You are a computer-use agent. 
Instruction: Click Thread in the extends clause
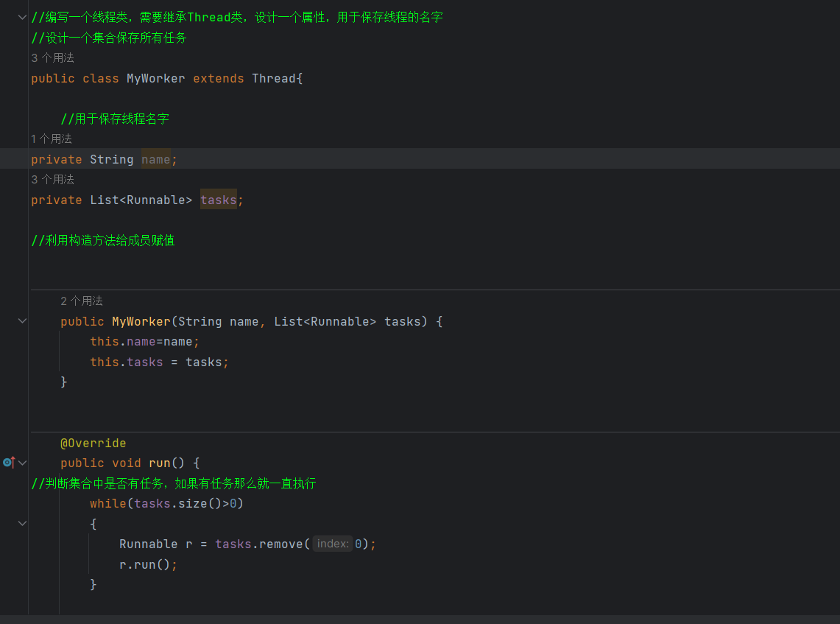pos(274,78)
